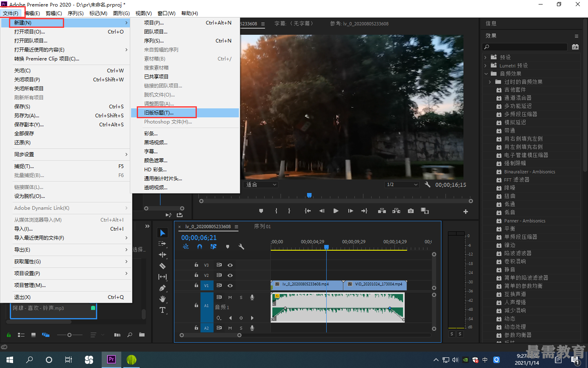
Task: Mute audio track A2
Action: click(230, 328)
